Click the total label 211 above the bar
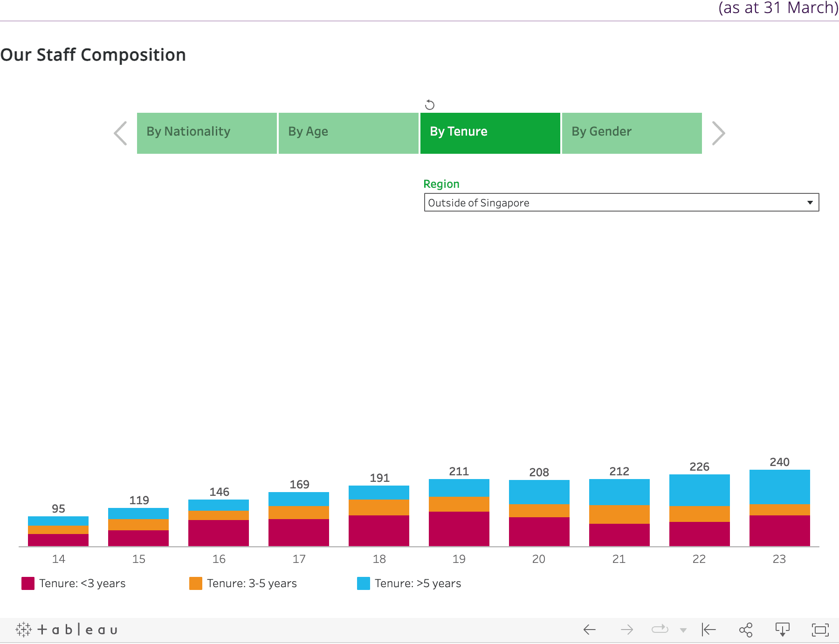The height and width of the screenshot is (644, 839). point(459,472)
